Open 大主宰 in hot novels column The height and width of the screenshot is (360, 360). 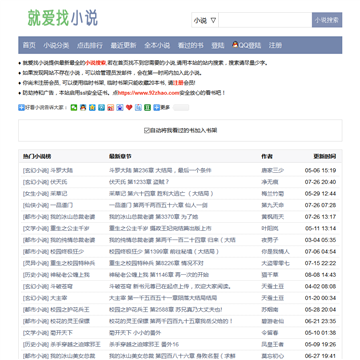click(x=59, y=298)
